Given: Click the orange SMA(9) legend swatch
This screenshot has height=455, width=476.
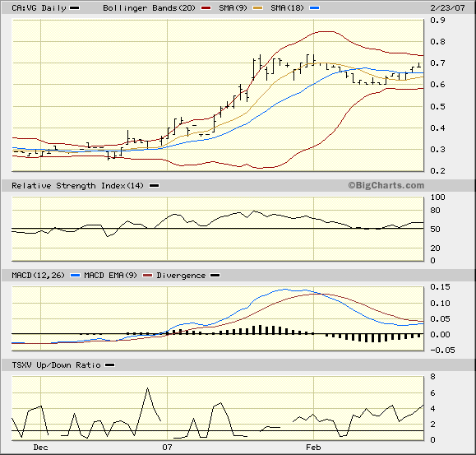Looking at the screenshot, I should click(258, 8).
